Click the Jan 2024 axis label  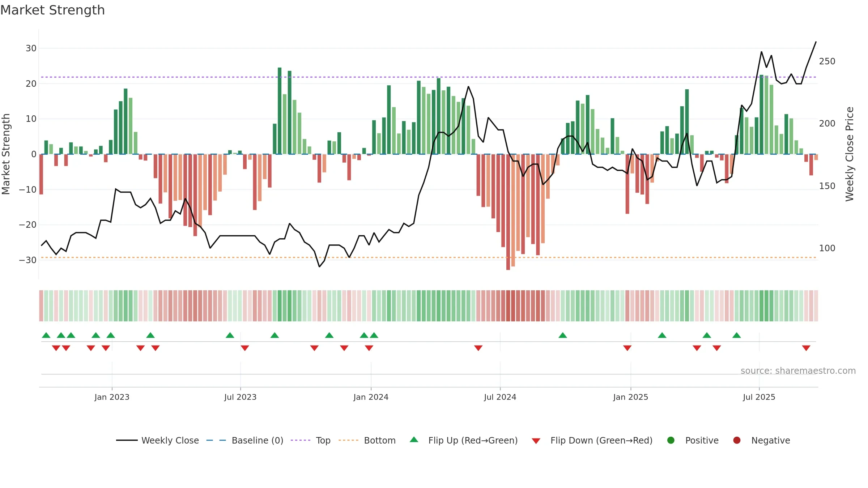pyautogui.click(x=371, y=397)
